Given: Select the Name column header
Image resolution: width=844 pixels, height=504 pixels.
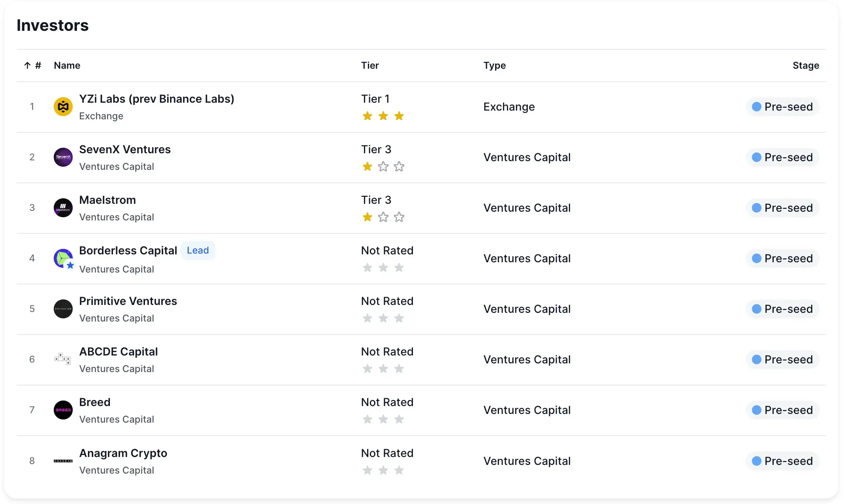Looking at the screenshot, I should pyautogui.click(x=67, y=66).
